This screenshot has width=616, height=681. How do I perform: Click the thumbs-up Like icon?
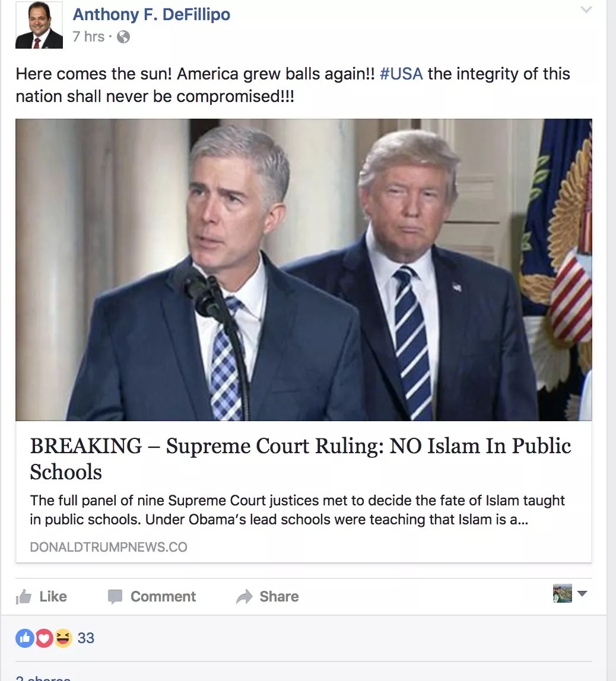coord(24,597)
